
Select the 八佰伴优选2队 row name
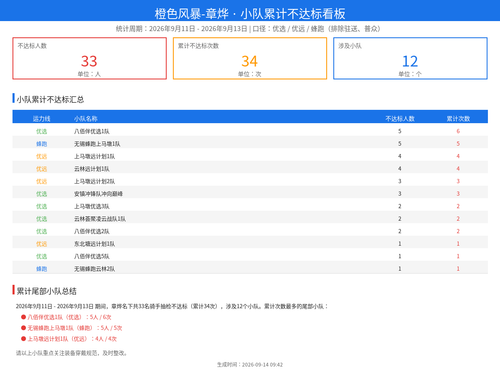[92, 231]
